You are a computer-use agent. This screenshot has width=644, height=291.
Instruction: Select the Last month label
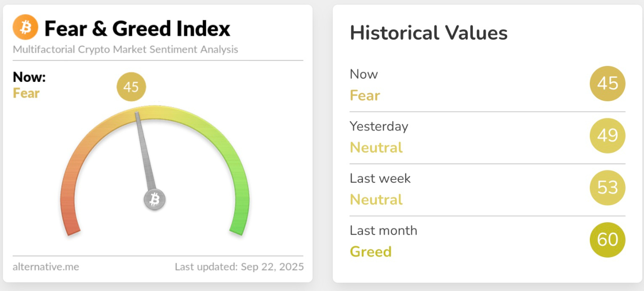[383, 230]
